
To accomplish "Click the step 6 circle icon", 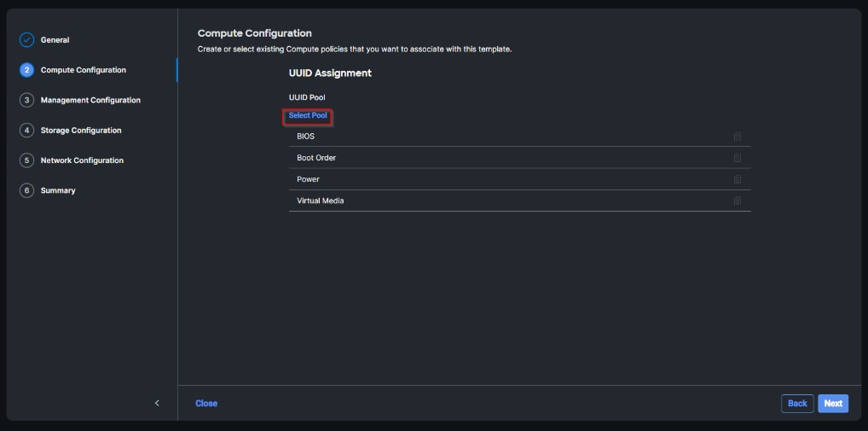I will [26, 190].
